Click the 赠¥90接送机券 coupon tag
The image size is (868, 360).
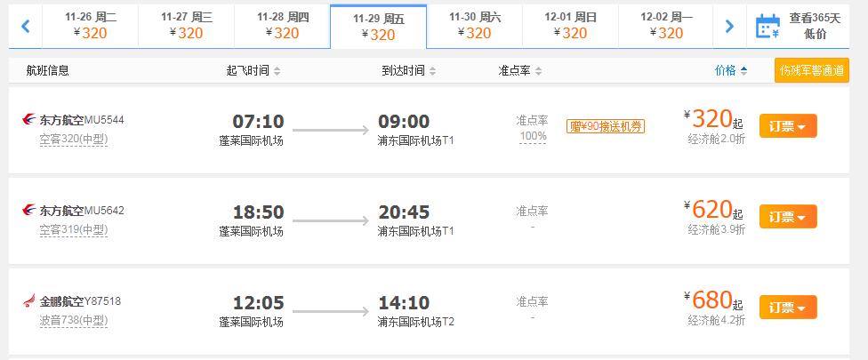(x=606, y=126)
